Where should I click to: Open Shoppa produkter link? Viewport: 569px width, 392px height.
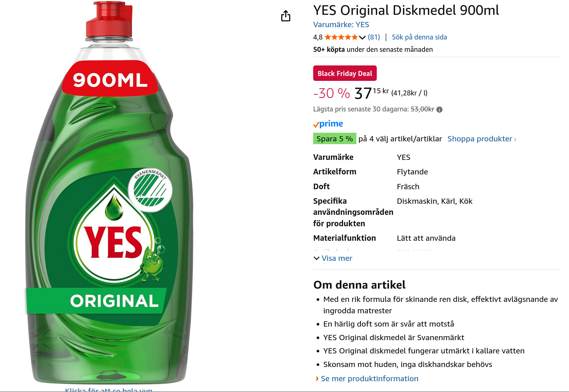pyautogui.click(x=480, y=139)
